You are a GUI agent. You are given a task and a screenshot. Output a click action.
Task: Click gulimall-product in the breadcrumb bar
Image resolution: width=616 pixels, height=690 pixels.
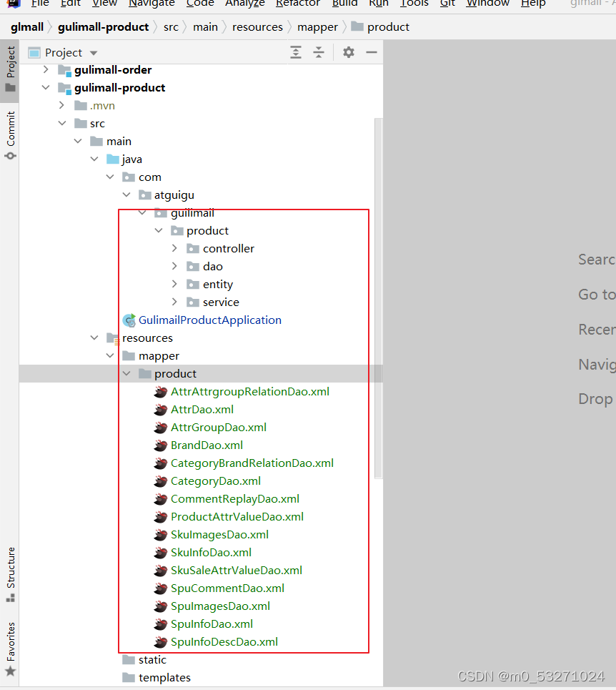(104, 27)
